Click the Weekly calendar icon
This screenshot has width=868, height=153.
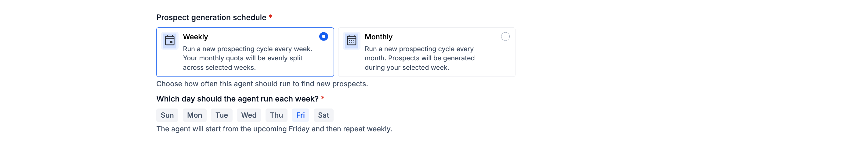170,41
